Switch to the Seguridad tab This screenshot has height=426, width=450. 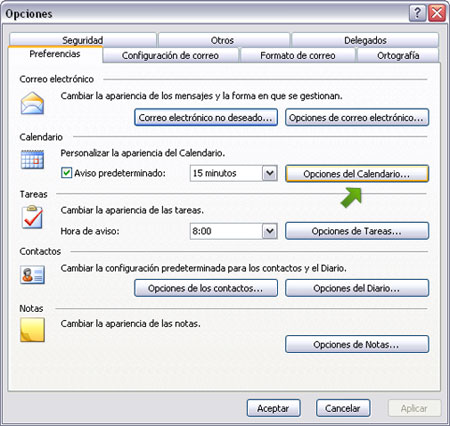(83, 40)
